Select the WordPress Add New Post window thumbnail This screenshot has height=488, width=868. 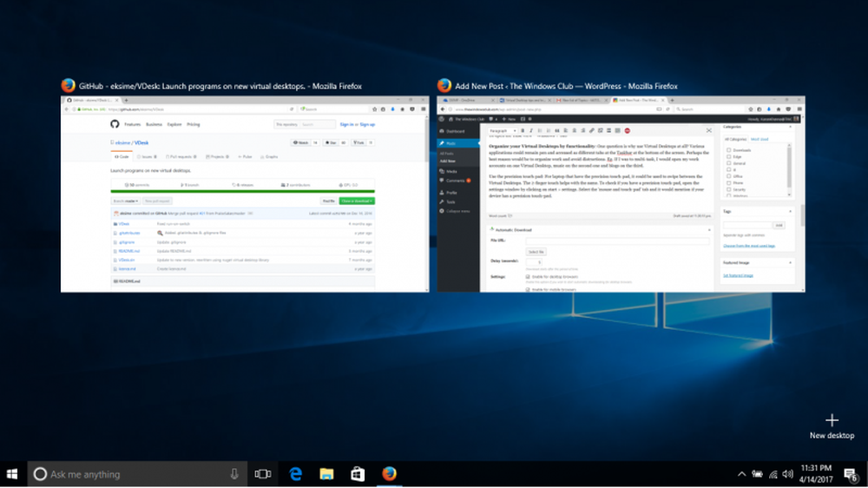(621, 194)
